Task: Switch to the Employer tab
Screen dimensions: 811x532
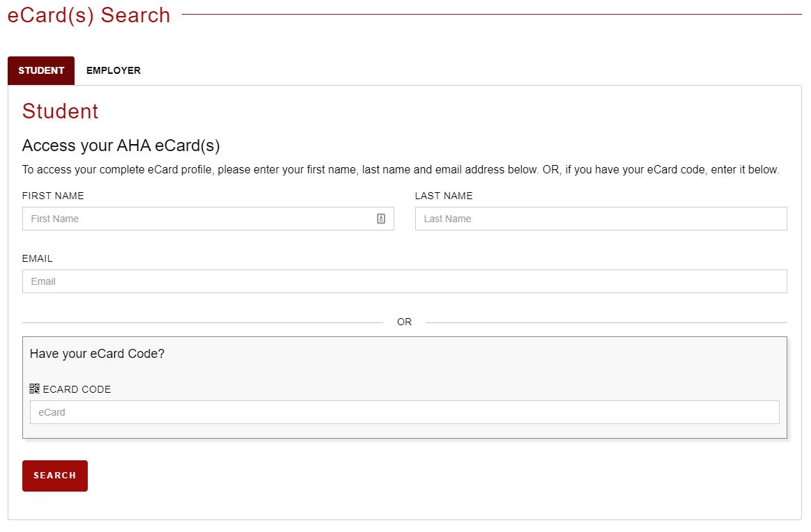Action: [114, 70]
